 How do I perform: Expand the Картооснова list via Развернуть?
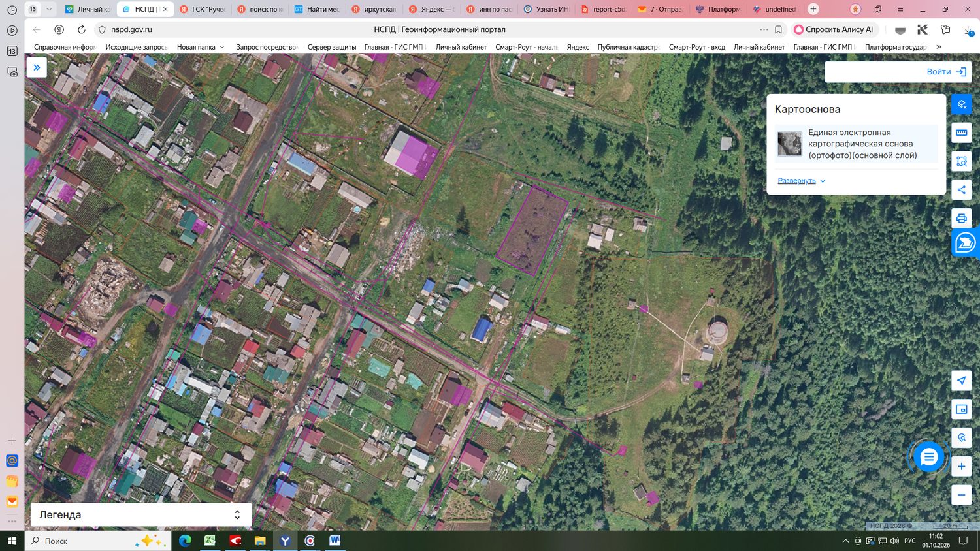coord(802,181)
